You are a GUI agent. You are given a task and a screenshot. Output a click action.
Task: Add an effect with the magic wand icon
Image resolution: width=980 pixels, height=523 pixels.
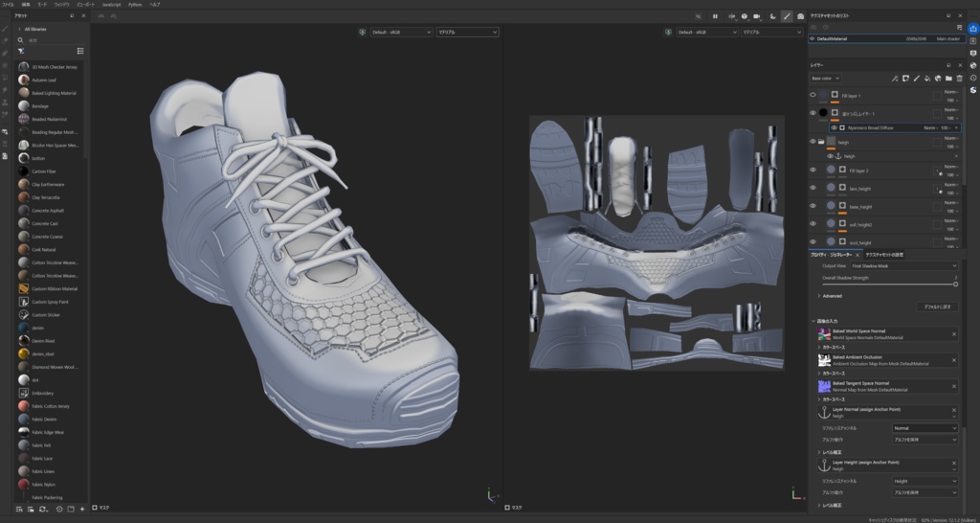pyautogui.click(x=895, y=79)
